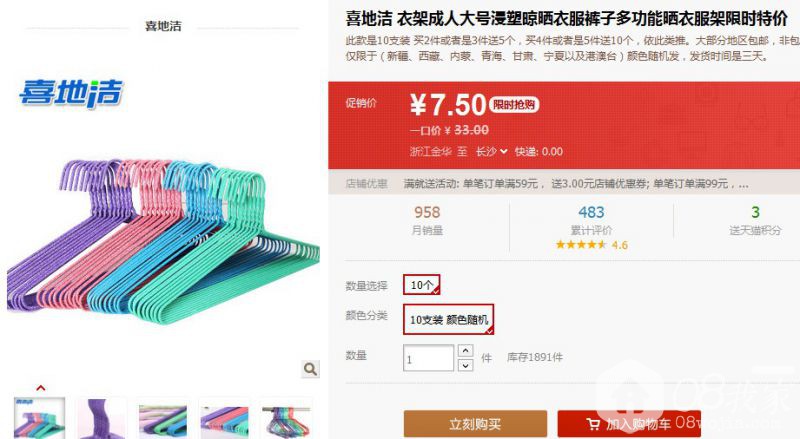The width and height of the screenshot is (800, 439).
Task: Select the purple hanger close-up thumbnail
Action: tap(102, 419)
